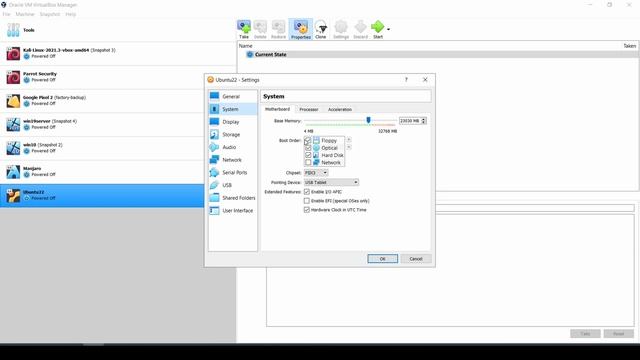
Task: Select the win19server VM icon
Action: 13,124
